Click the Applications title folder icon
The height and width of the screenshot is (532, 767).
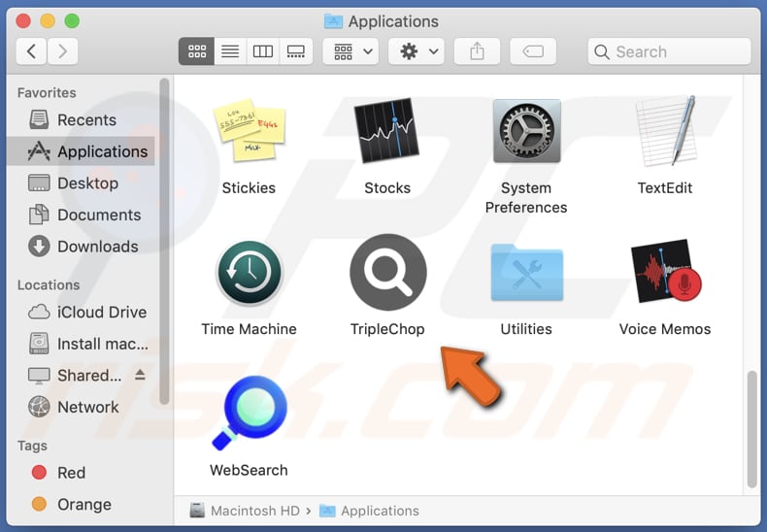pos(333,21)
